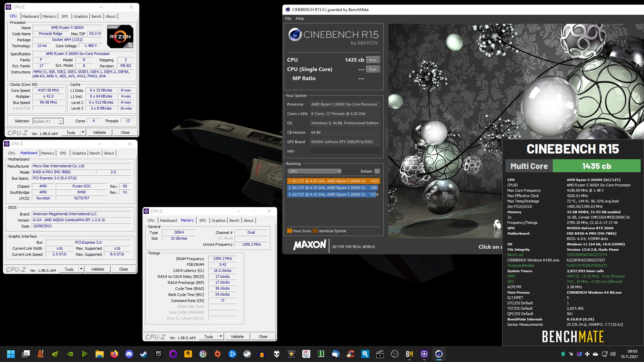Click the Cinebench title bar app icon

tap(288, 10)
